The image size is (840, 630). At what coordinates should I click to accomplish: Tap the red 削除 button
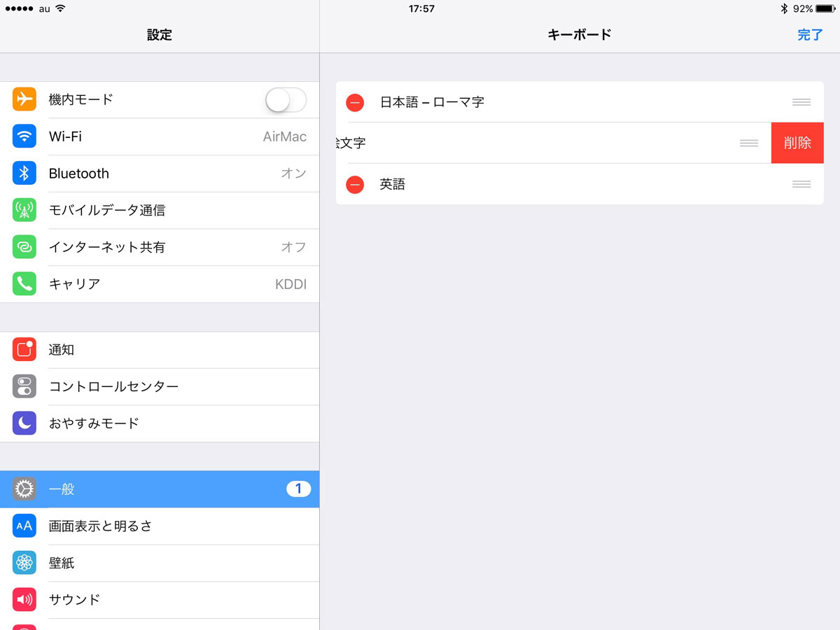coord(797,143)
